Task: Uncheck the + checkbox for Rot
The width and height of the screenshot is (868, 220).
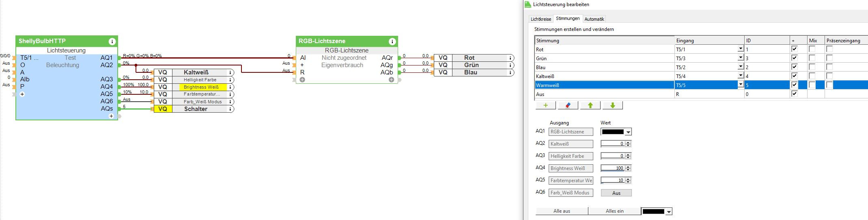Action: coord(794,49)
